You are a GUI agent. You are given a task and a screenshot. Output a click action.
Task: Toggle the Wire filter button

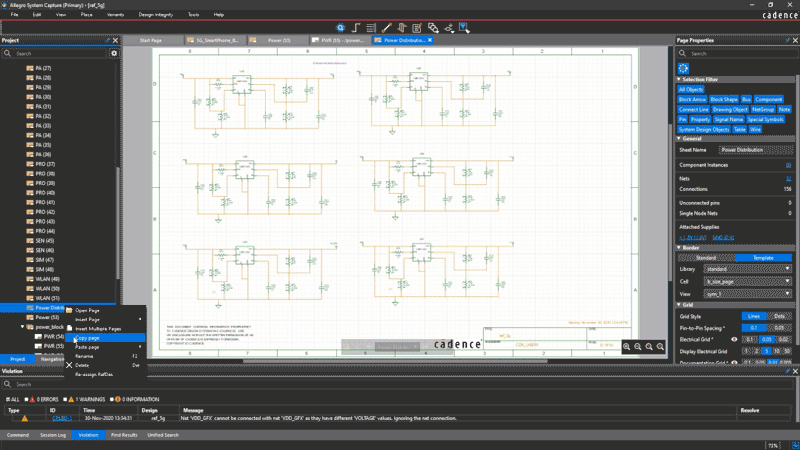coord(756,130)
